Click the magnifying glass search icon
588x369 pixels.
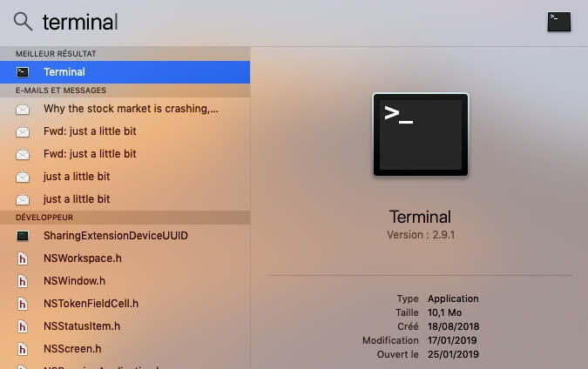click(x=23, y=22)
